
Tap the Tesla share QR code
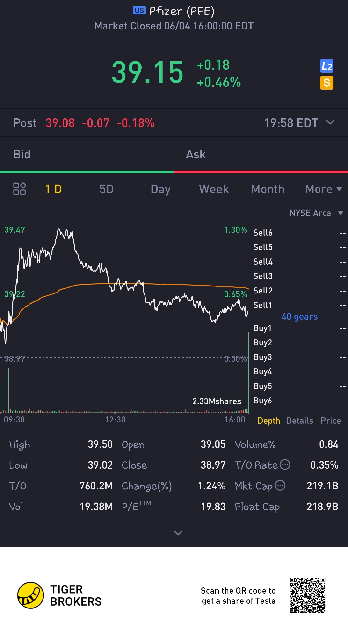coord(307,595)
